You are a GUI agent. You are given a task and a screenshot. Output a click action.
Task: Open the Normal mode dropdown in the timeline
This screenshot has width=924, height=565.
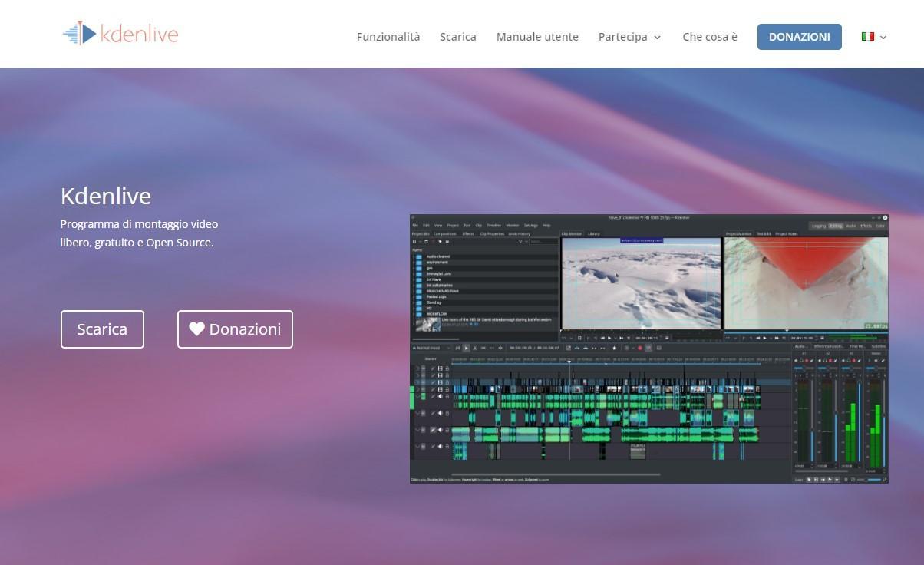click(x=431, y=348)
